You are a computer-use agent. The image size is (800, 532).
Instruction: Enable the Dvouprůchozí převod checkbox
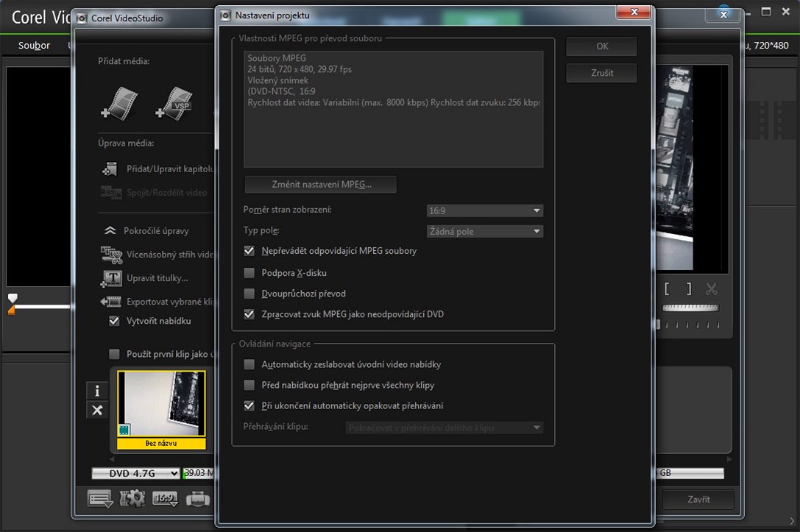pyautogui.click(x=249, y=294)
